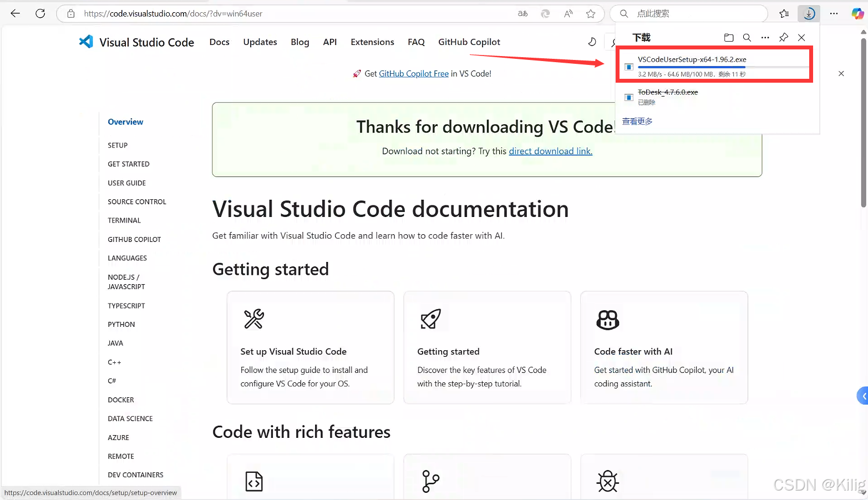Click the Set up tools icon
Screen dimensions: 868x500
coord(254,319)
